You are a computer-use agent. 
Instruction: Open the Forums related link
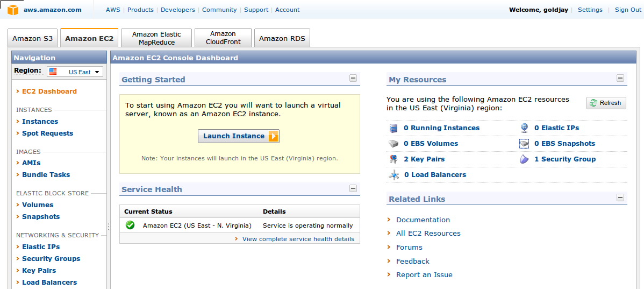tap(409, 248)
